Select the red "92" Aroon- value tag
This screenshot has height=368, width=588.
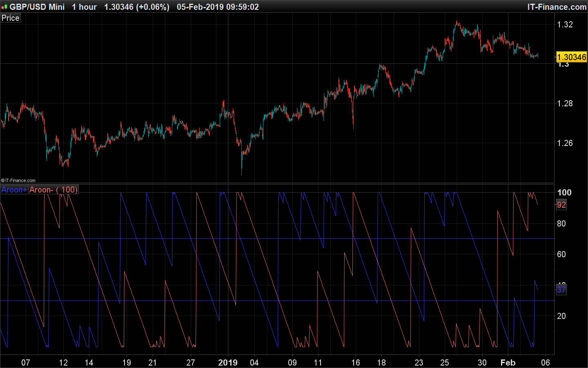click(x=561, y=205)
